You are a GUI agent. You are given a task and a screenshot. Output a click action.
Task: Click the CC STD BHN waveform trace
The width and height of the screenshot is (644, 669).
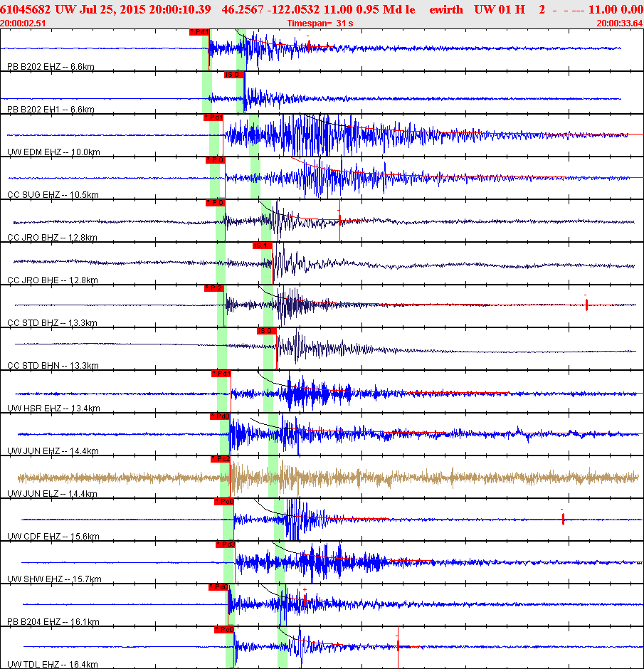coord(325,347)
